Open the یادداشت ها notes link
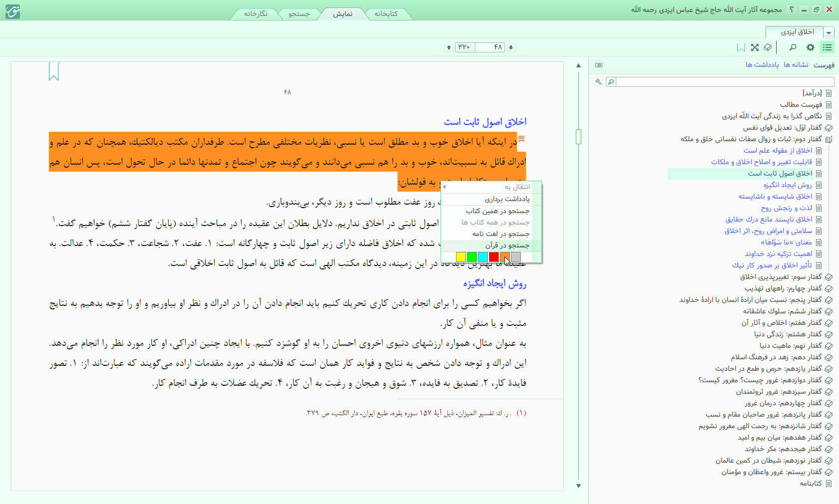This screenshot has height=504, width=839. pyautogui.click(x=762, y=65)
